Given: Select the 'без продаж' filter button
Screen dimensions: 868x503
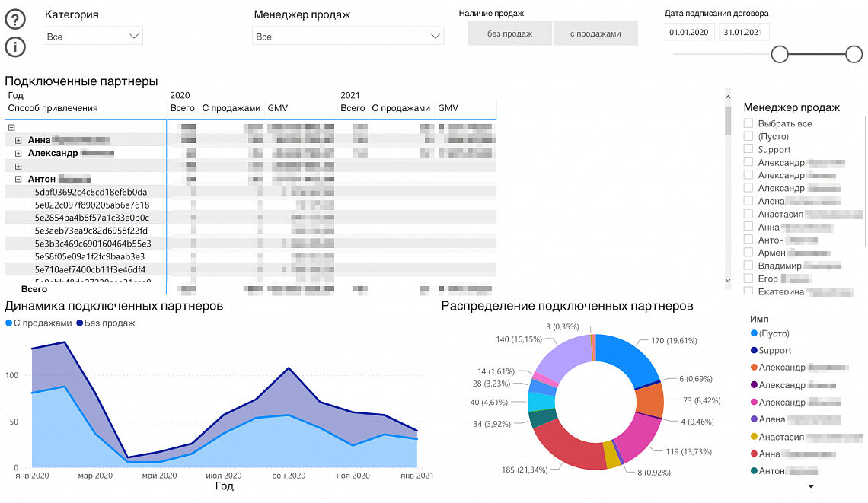Looking at the screenshot, I should pos(509,33).
